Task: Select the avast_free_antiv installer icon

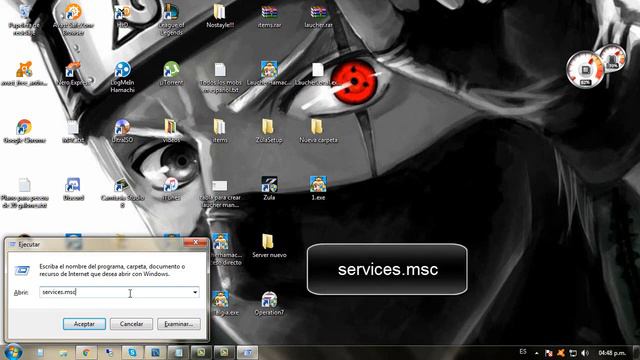Action: [24, 74]
